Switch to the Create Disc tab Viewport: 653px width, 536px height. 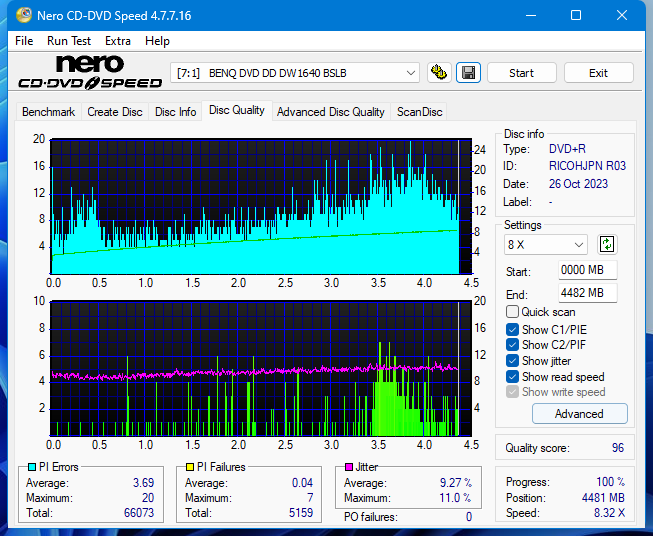115,112
